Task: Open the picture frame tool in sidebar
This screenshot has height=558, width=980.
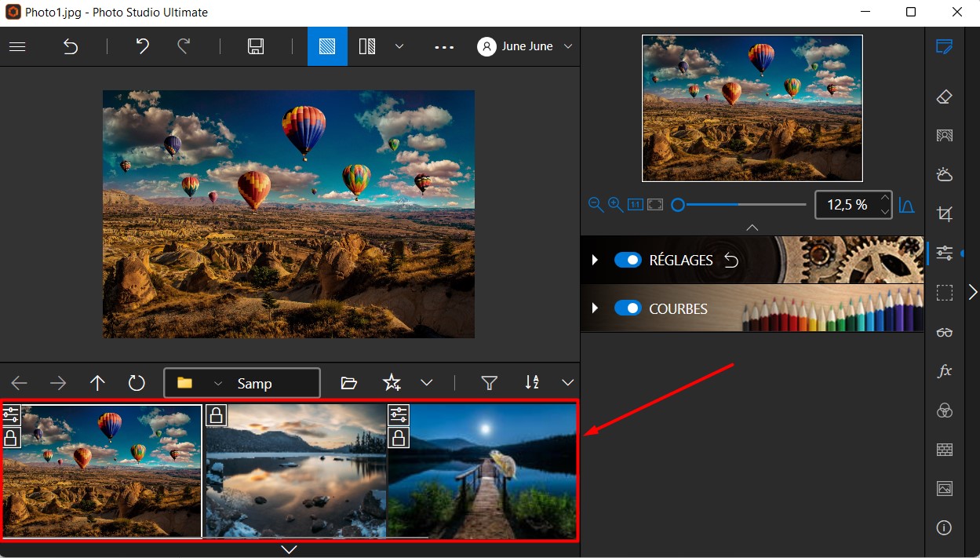Action: (x=945, y=488)
